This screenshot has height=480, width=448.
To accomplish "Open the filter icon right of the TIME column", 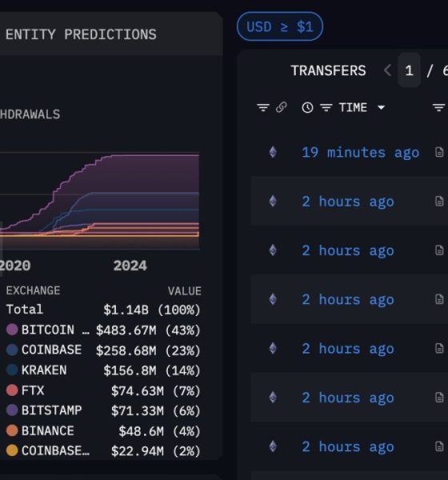I will 439,107.
